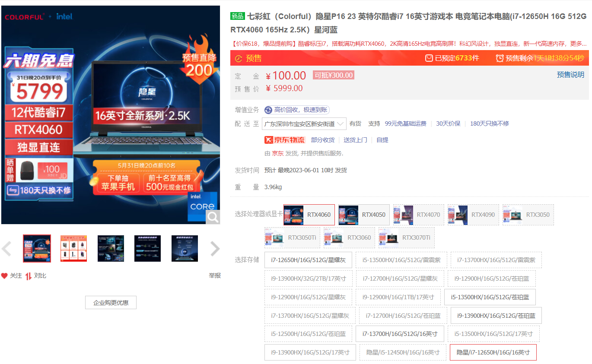This screenshot has height=364, width=592.
Task: Select the RTX3060 graphics option
Action: coord(349,237)
